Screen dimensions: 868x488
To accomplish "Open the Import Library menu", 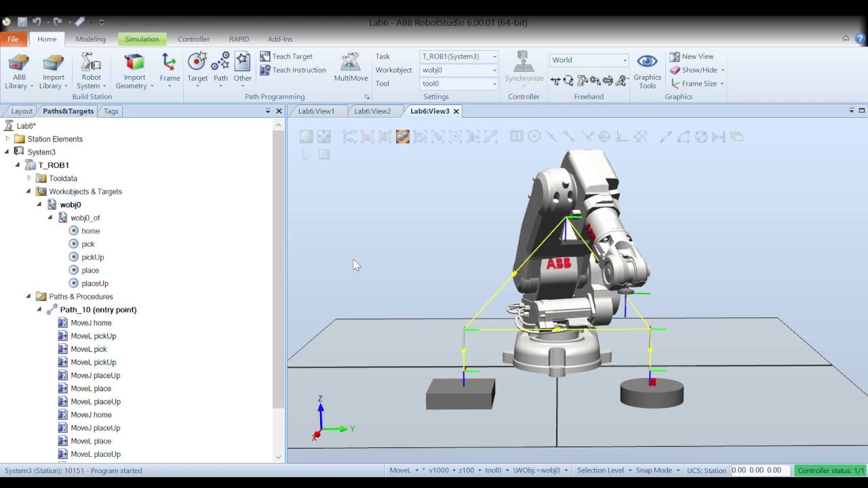I will [54, 71].
